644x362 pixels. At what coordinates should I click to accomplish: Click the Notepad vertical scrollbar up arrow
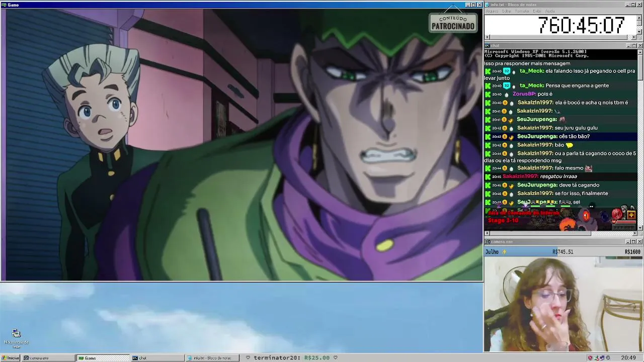639,17
